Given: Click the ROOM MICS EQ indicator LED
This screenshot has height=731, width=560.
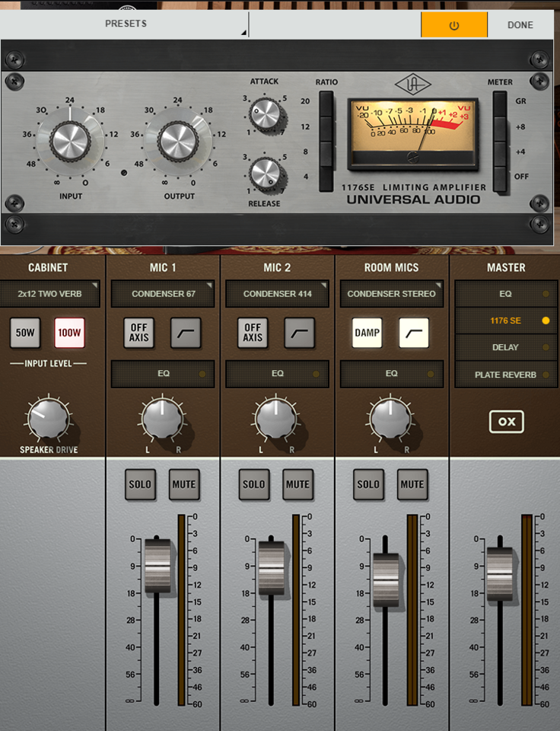Looking at the screenshot, I should pyautogui.click(x=431, y=374).
